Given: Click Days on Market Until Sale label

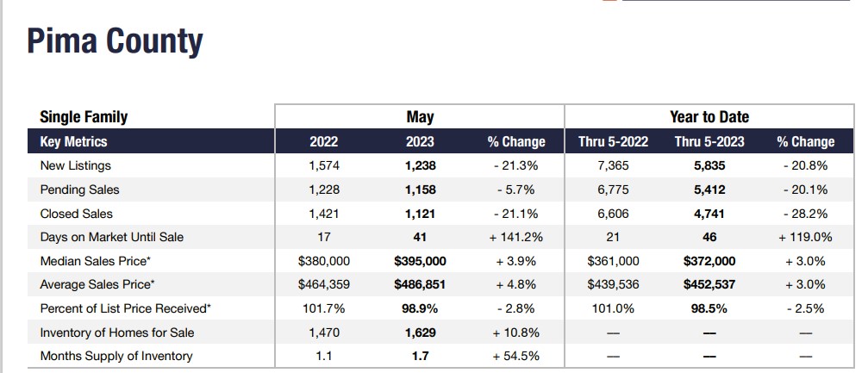Looking at the screenshot, I should pyautogui.click(x=112, y=237).
